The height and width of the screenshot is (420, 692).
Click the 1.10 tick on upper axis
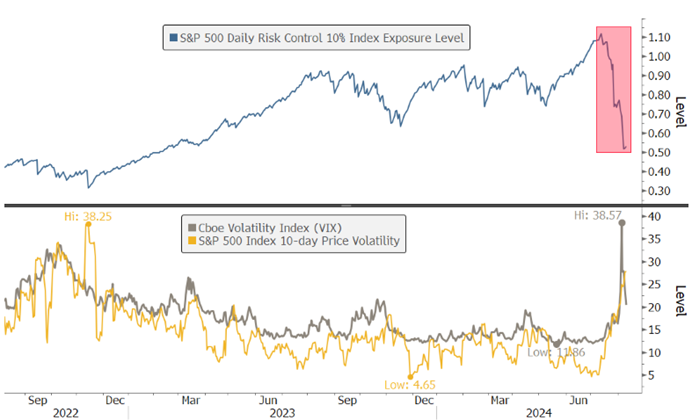659,38
